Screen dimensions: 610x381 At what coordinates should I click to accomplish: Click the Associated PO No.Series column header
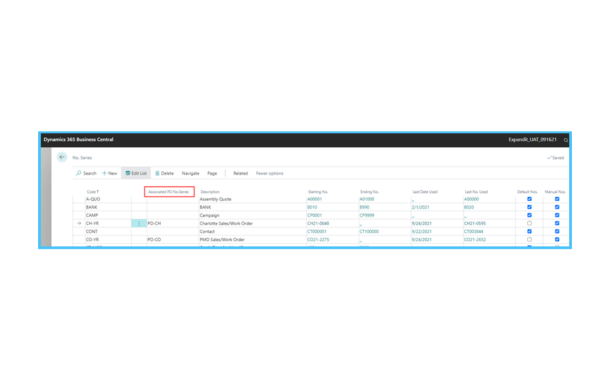pyautogui.click(x=168, y=192)
